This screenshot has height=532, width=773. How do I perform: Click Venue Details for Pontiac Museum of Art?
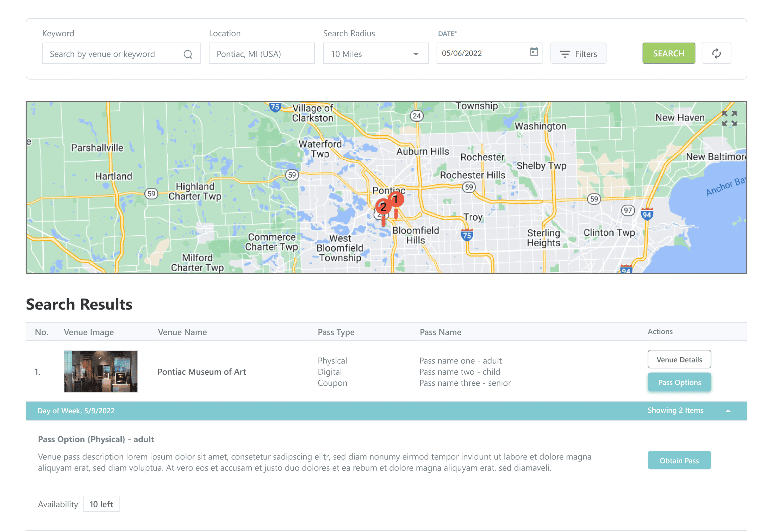(679, 359)
